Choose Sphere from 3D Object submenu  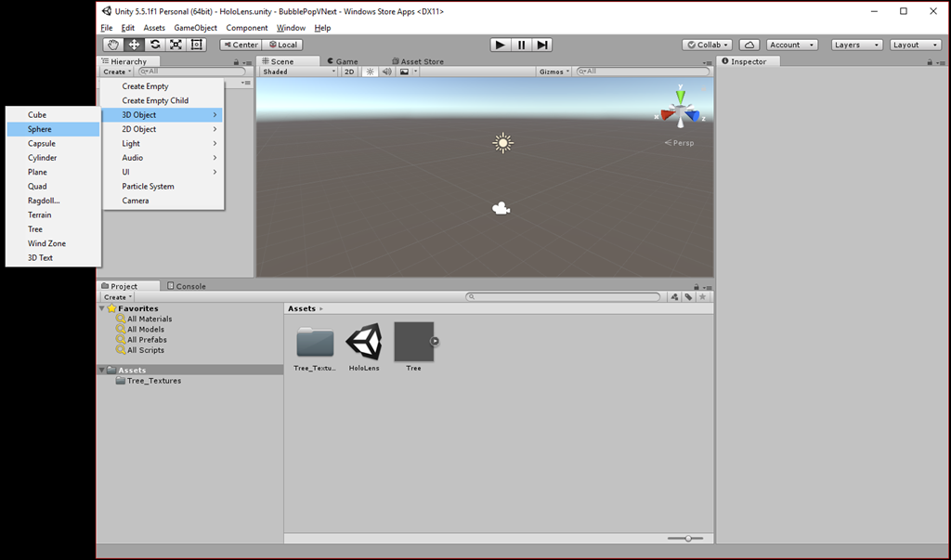pyautogui.click(x=53, y=129)
